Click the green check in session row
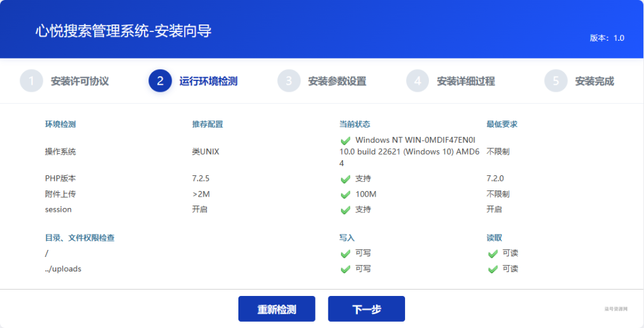This screenshot has width=644, height=328. pyautogui.click(x=345, y=210)
